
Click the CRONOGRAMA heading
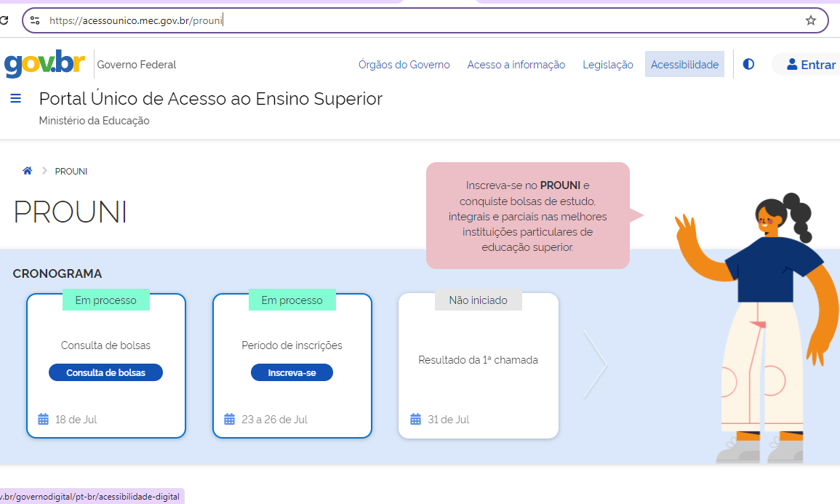(57, 273)
